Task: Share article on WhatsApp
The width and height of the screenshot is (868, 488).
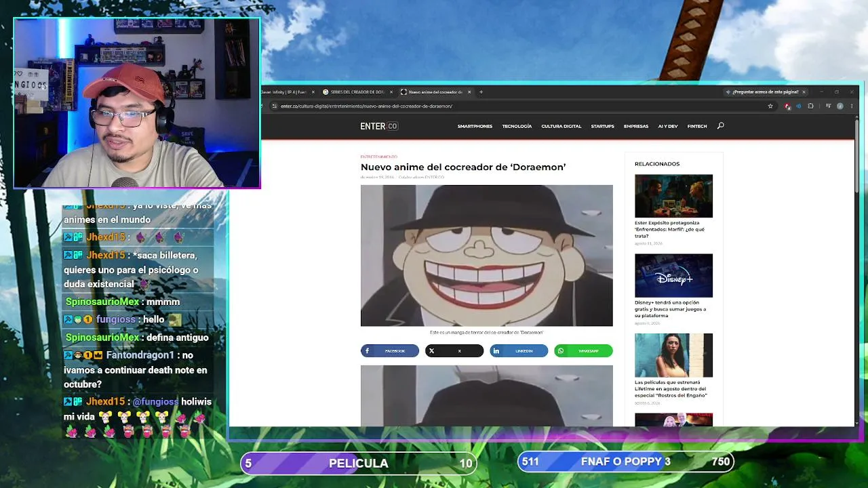Action: [x=583, y=351]
